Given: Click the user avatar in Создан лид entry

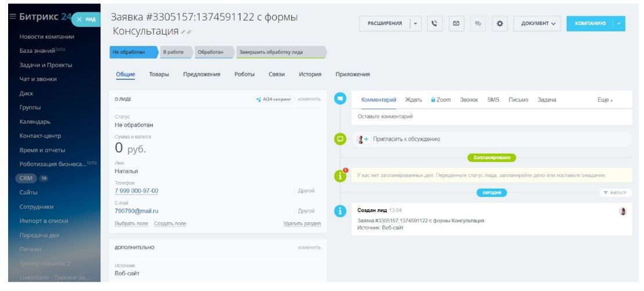Looking at the screenshot, I should click(623, 211).
